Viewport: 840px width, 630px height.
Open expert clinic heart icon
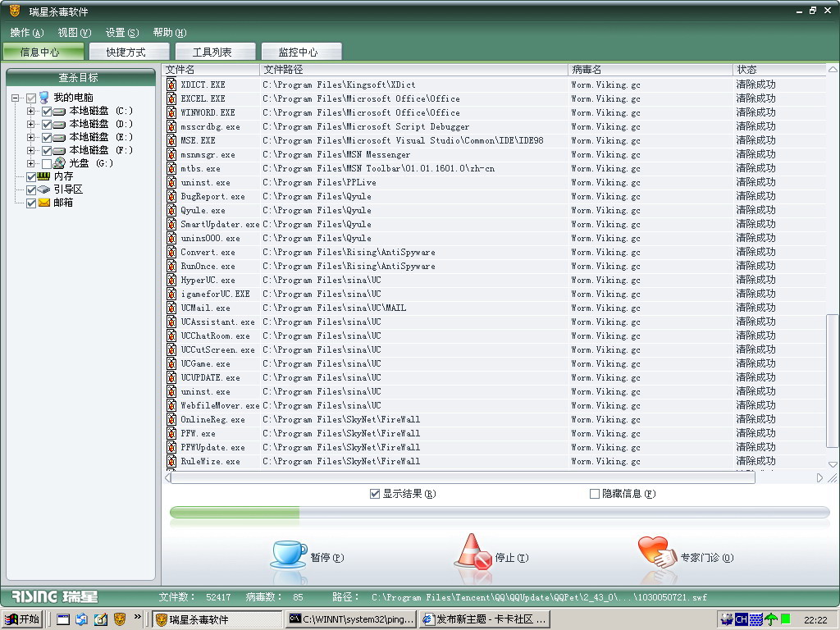pyautogui.click(x=658, y=552)
